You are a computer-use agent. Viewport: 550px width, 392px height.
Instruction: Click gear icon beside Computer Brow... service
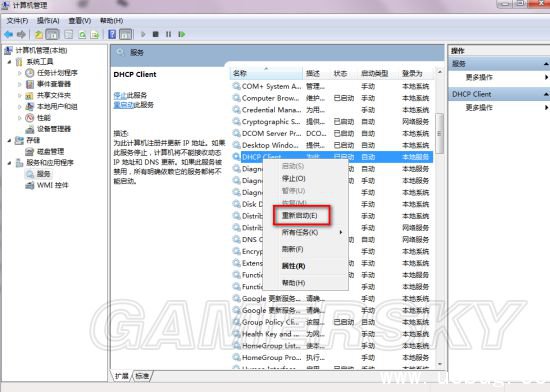tap(237, 98)
